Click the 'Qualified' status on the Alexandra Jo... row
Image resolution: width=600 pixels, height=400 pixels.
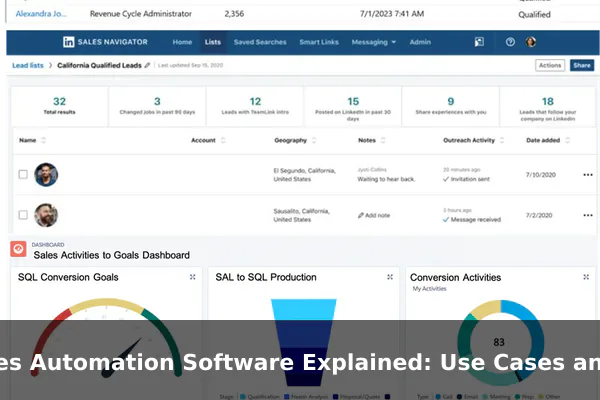[534, 15]
